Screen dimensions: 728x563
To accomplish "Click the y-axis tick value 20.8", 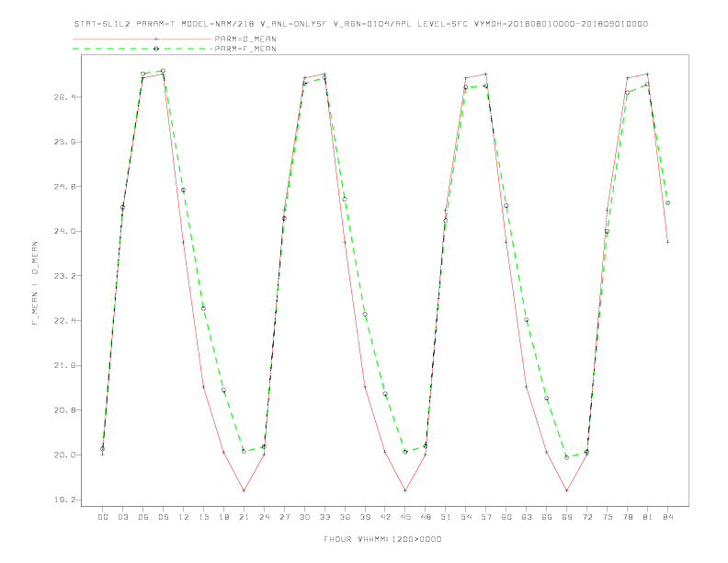I will click(64, 410).
